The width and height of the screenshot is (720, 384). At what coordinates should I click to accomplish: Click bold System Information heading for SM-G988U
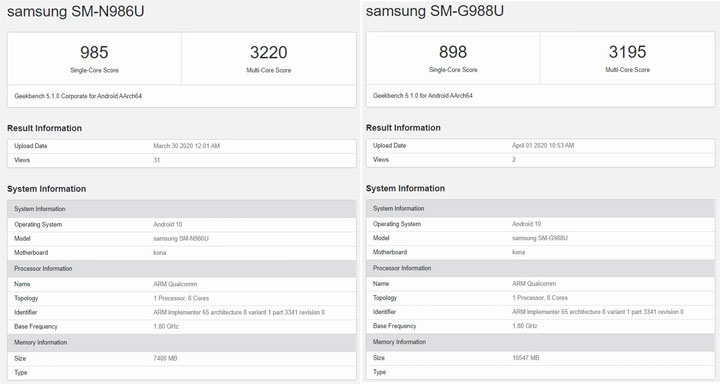pyautogui.click(x=405, y=188)
